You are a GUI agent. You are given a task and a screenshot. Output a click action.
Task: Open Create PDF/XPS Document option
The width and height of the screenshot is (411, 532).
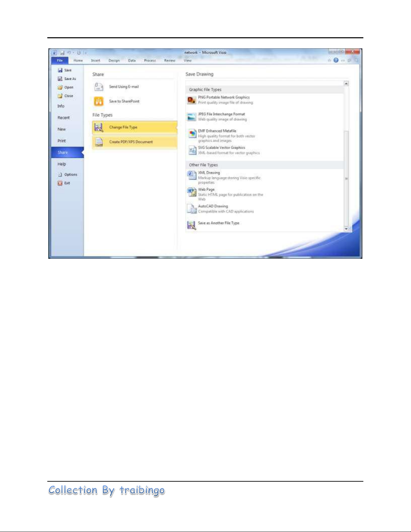[x=131, y=142]
